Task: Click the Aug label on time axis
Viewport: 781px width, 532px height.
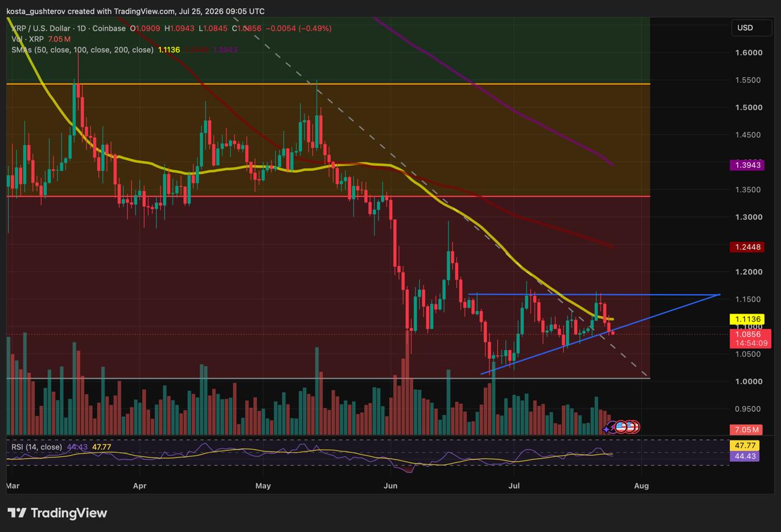Action: [x=641, y=486]
